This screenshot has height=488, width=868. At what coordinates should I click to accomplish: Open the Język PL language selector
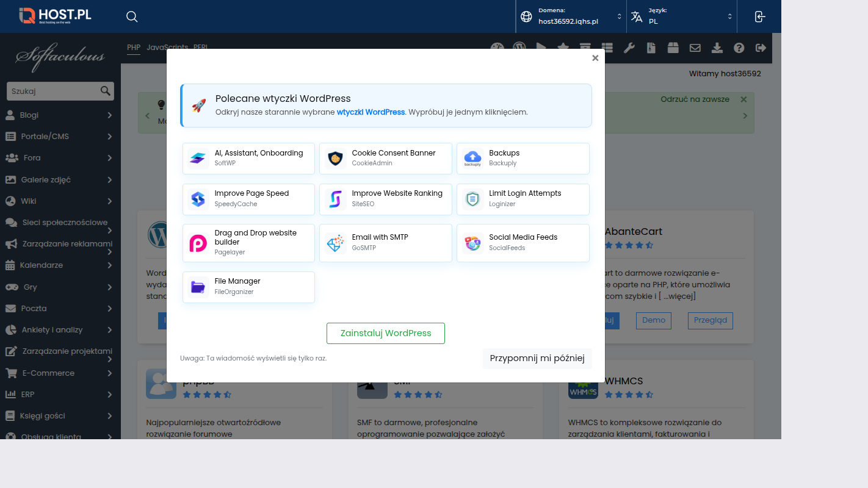tap(682, 16)
